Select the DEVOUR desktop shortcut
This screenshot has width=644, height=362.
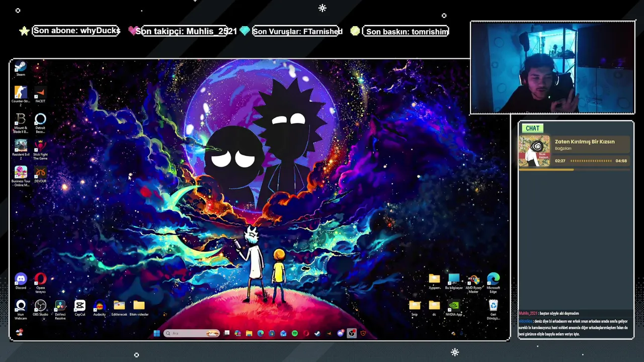[x=40, y=174]
